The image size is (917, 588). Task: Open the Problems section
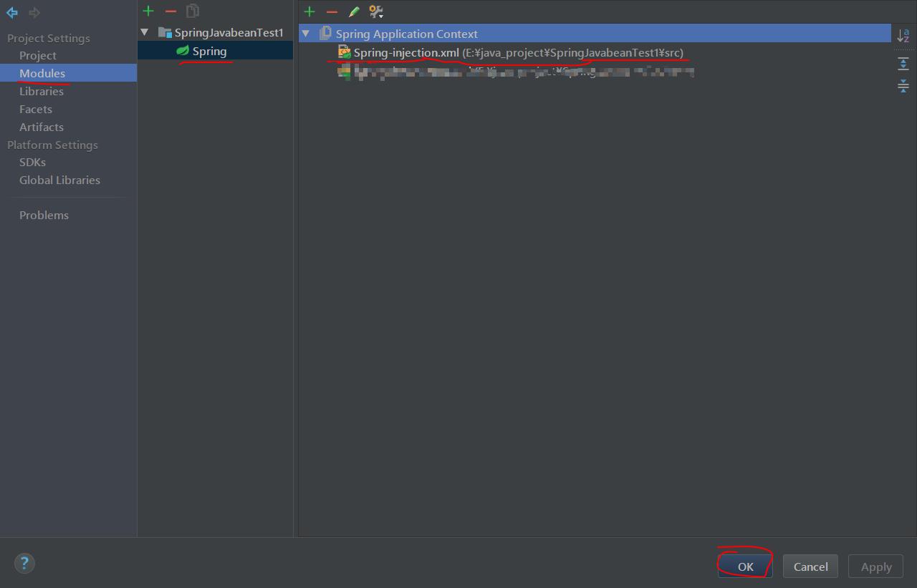44,215
